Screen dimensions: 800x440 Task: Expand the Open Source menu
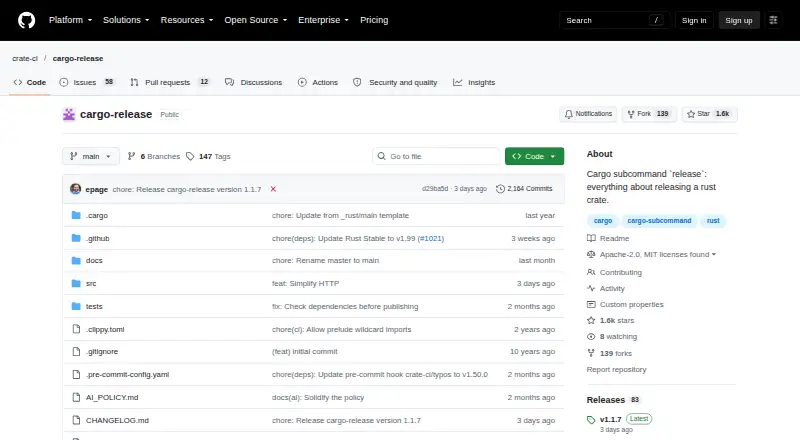pos(256,20)
